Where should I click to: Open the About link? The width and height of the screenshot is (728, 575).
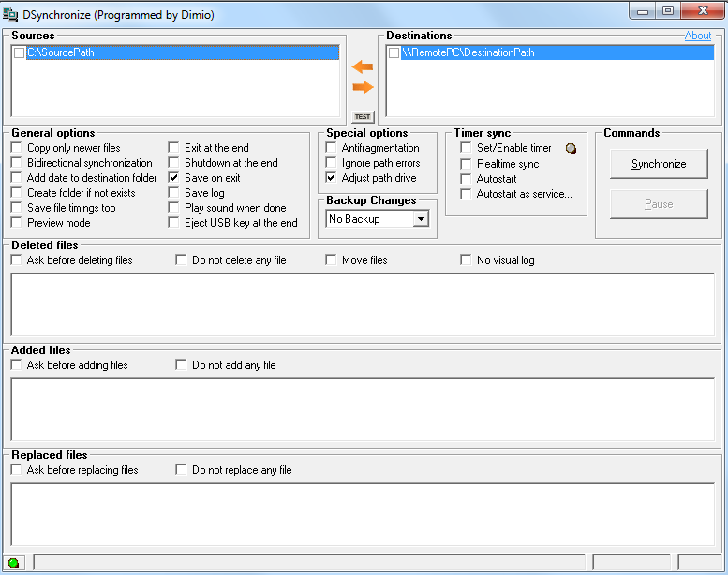(697, 36)
